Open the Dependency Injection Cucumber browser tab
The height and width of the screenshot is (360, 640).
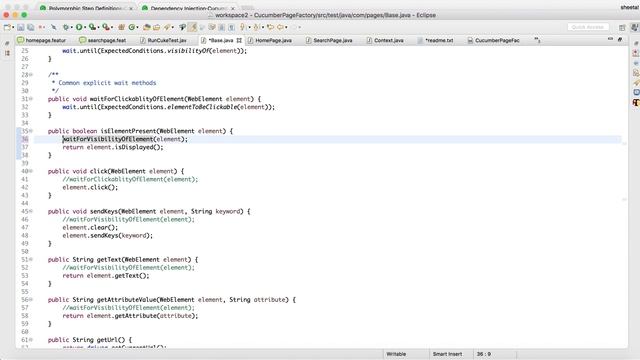tap(189, 8)
